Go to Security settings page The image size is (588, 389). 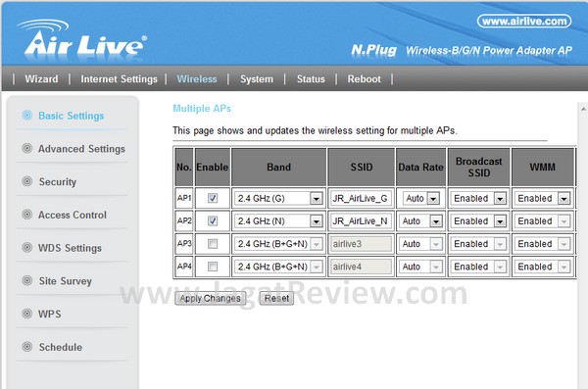58,182
